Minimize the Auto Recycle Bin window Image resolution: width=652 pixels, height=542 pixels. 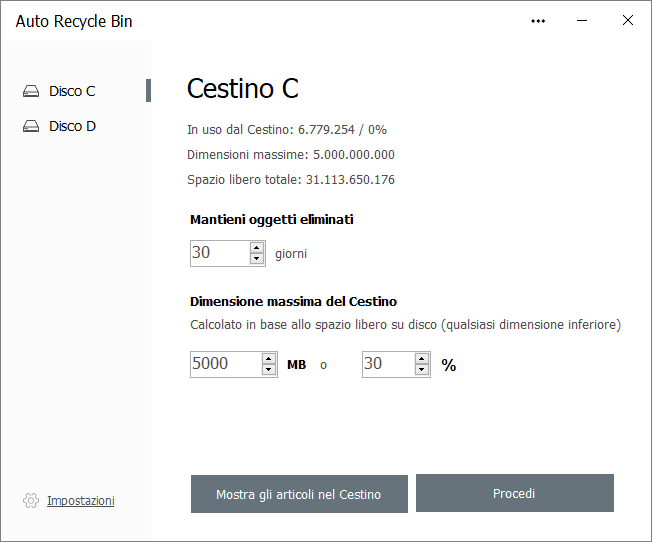tap(583, 21)
